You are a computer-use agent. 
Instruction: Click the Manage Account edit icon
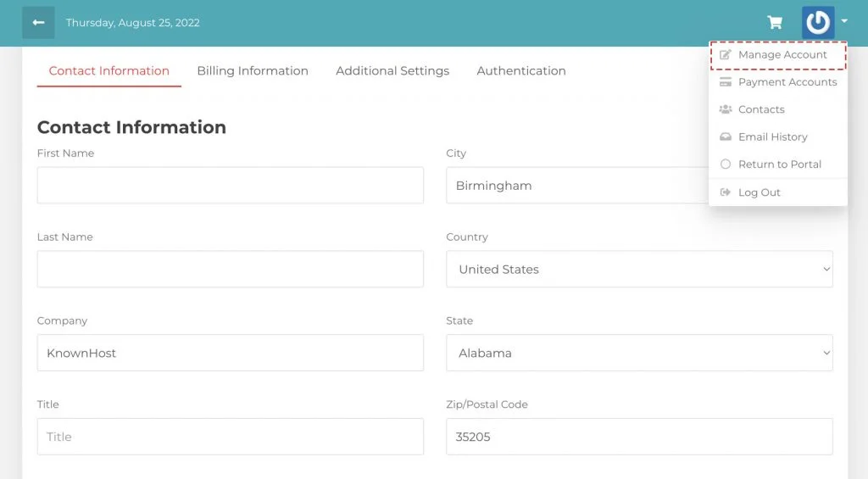(x=726, y=55)
